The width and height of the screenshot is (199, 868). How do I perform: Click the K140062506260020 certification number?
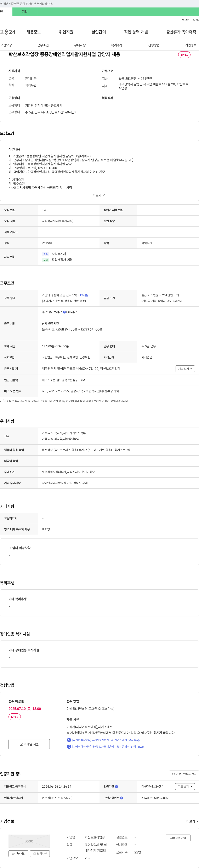156,798
